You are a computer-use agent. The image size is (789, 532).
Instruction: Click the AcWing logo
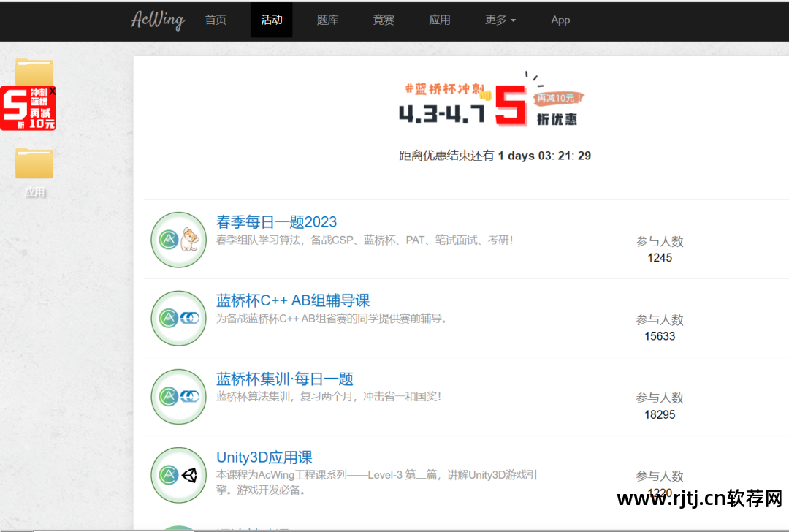(158, 20)
